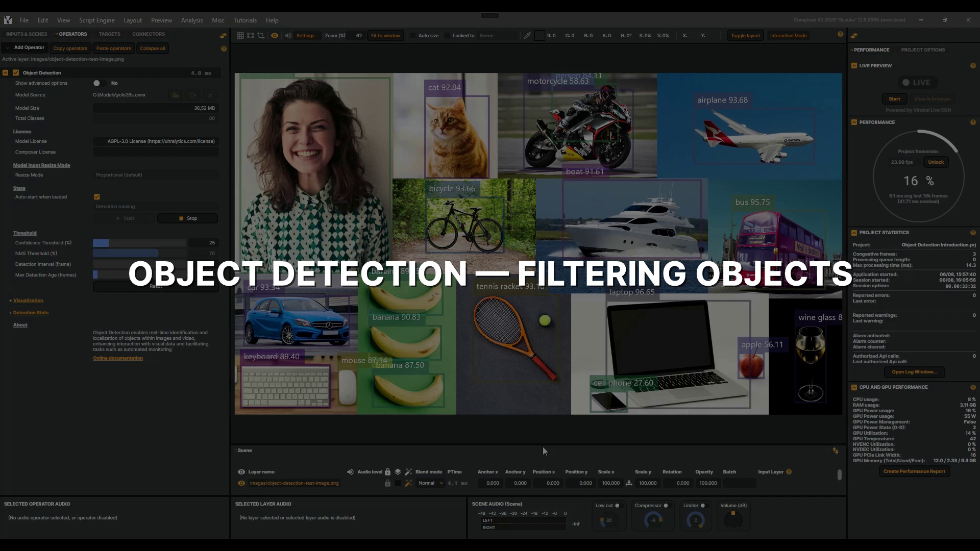Click the magic wand icon in layer row
Image resolution: width=980 pixels, height=551 pixels.
point(408,483)
